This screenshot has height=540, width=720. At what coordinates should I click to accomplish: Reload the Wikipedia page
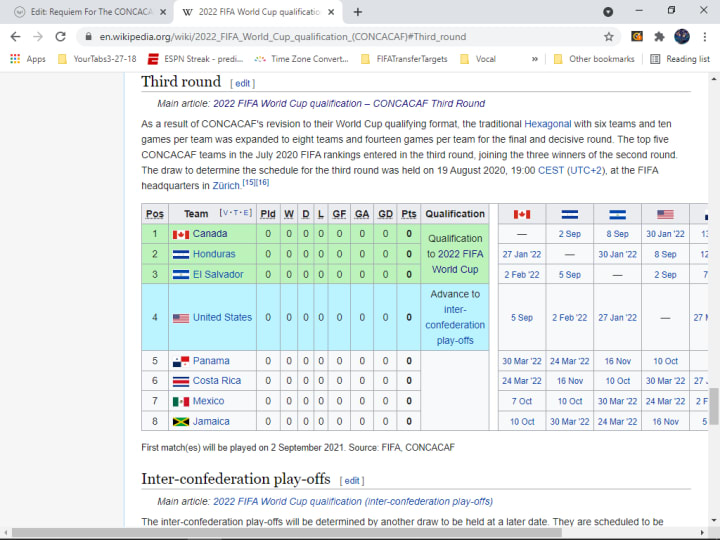60,37
